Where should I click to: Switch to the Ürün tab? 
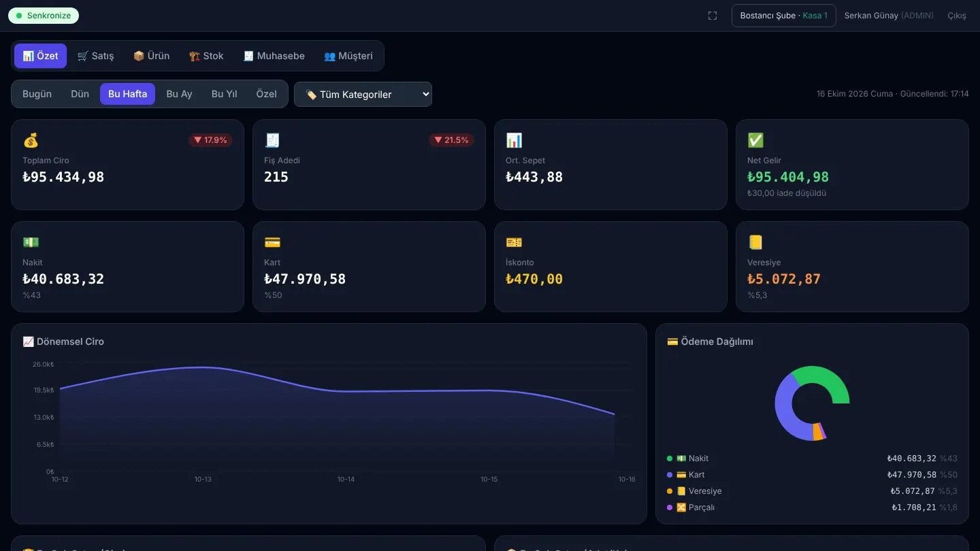151,56
